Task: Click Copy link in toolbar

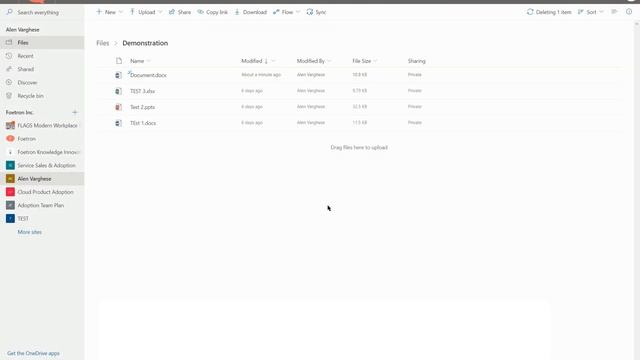Action: (213, 12)
